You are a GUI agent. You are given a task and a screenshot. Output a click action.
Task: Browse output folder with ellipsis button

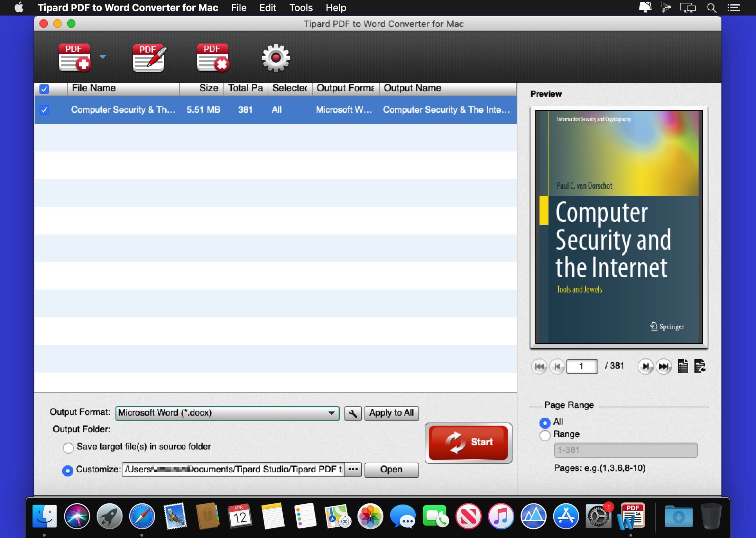click(353, 470)
